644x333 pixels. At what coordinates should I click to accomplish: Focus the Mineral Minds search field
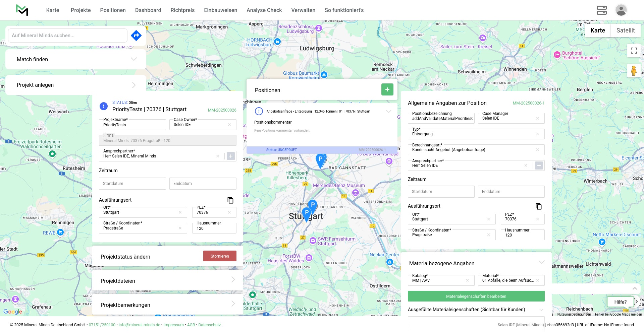pyautogui.click(x=67, y=36)
